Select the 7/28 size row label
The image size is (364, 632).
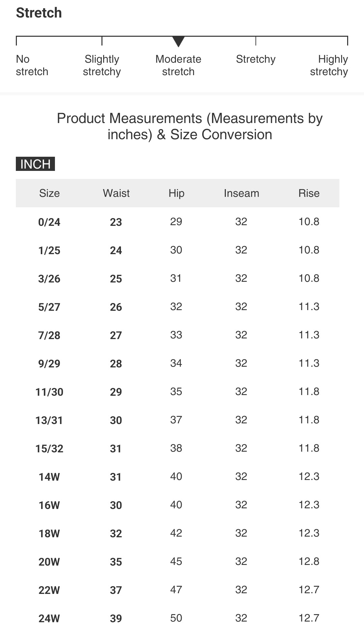click(49, 335)
